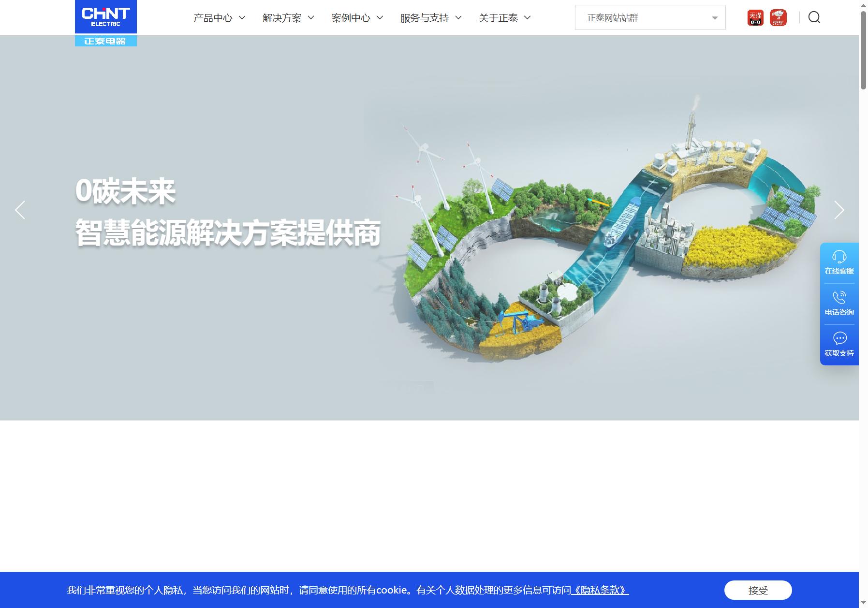Advance to next banner slide arrow
Screen dimensions: 868x608
pos(839,210)
